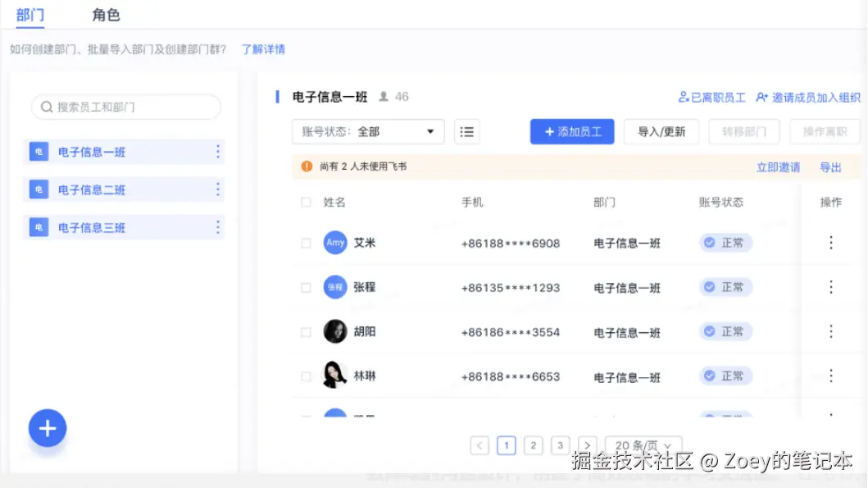Click the name 胡阳
This screenshot has height=488, width=868.
pos(364,331)
